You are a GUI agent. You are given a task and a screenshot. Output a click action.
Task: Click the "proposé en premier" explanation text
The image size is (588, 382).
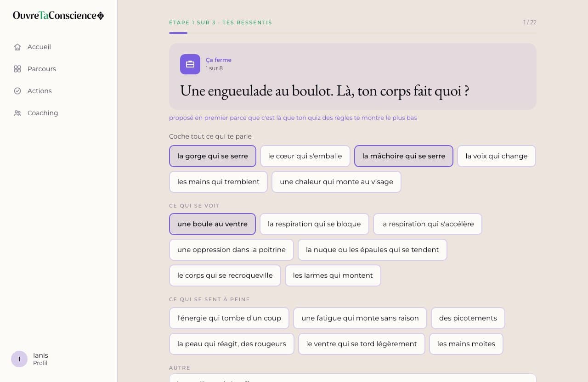pos(293,118)
